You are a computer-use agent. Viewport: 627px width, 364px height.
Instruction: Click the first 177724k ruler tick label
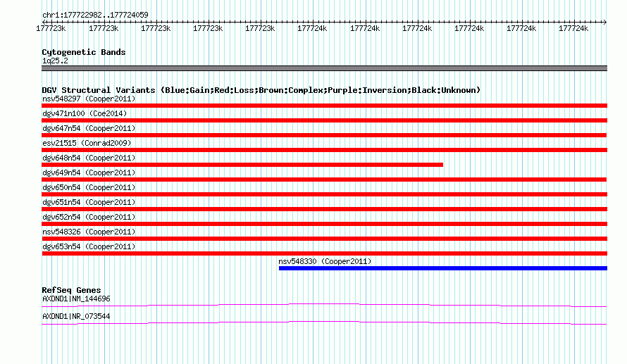(x=312, y=28)
